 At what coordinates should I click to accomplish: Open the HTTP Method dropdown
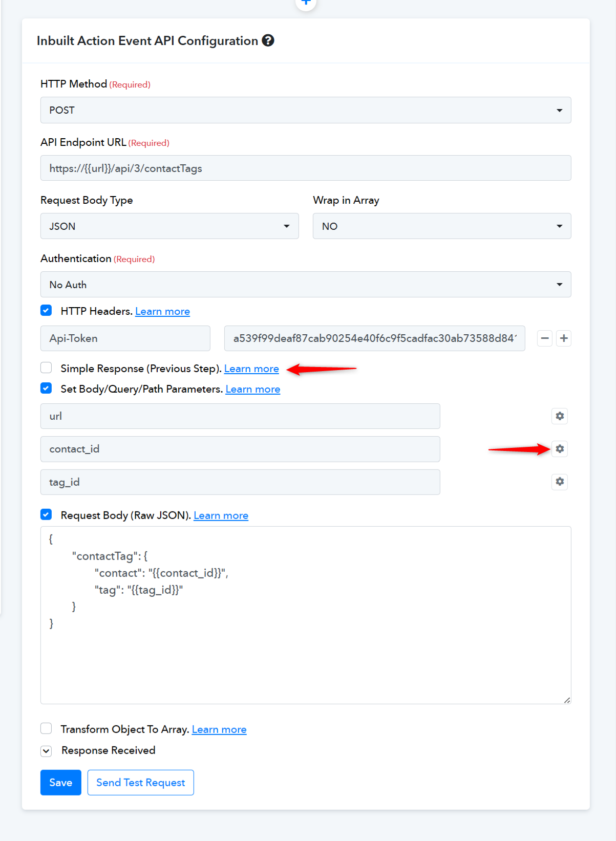click(x=306, y=110)
